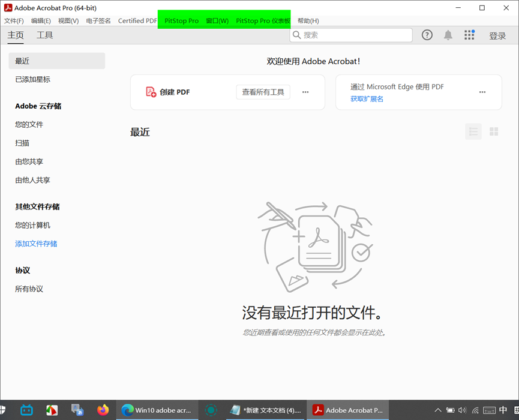Click the search magnifier icon
The width and height of the screenshot is (519, 420).
coord(297,35)
